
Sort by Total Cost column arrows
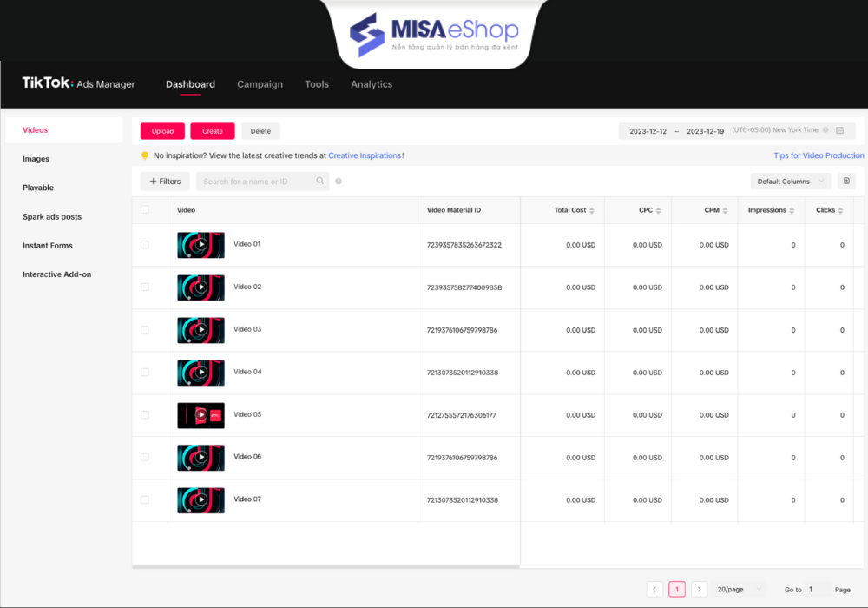click(592, 210)
